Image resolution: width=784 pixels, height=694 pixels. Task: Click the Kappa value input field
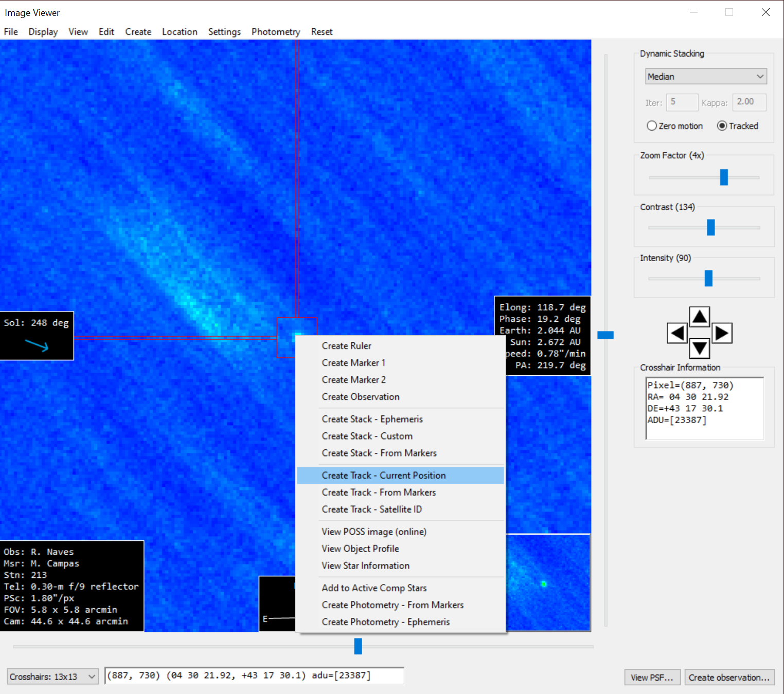(749, 102)
